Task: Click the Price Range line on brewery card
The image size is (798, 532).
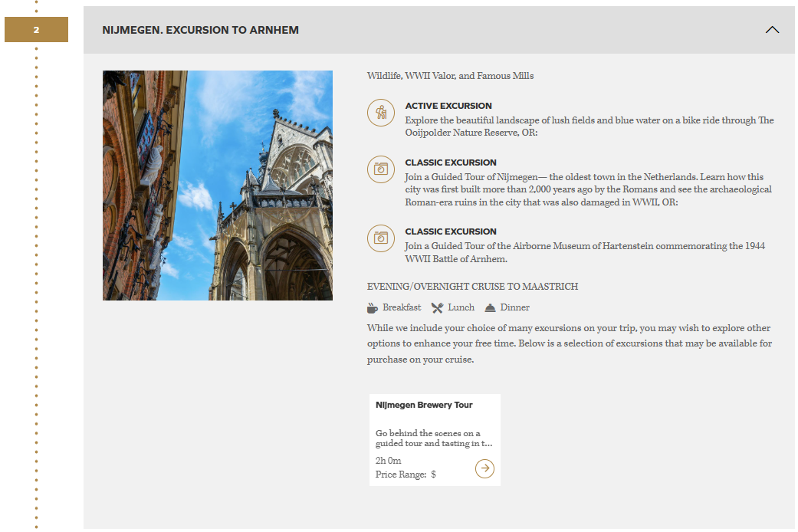Action: tap(406, 475)
